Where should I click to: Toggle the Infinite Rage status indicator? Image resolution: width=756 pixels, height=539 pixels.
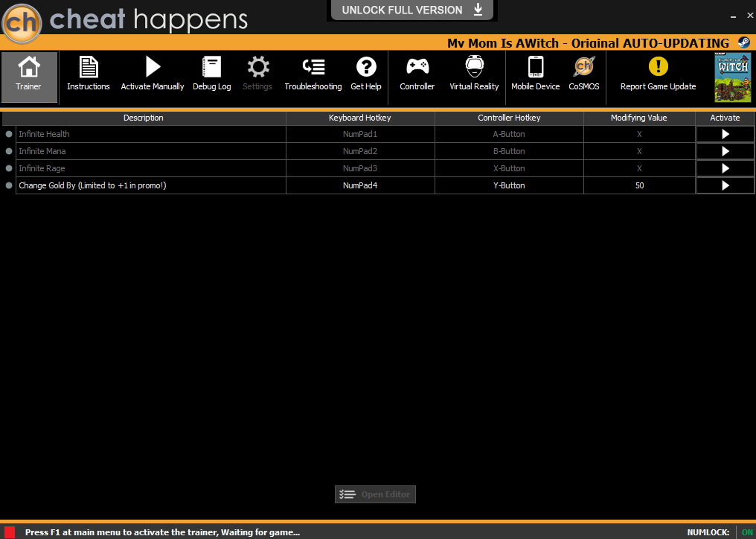[9, 168]
